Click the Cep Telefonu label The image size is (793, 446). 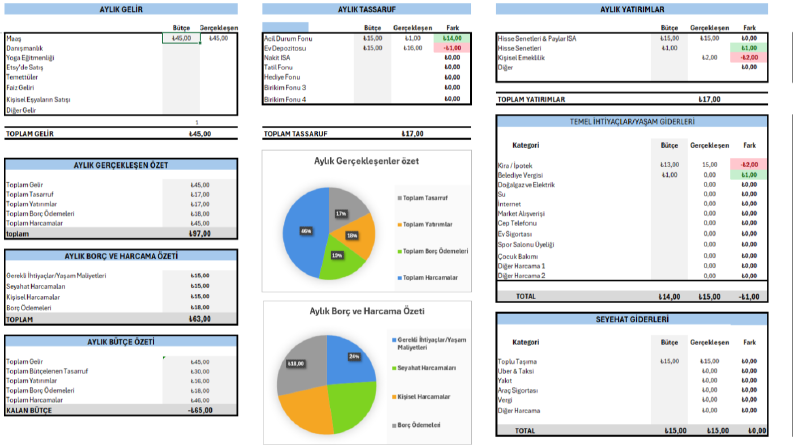[x=517, y=224]
